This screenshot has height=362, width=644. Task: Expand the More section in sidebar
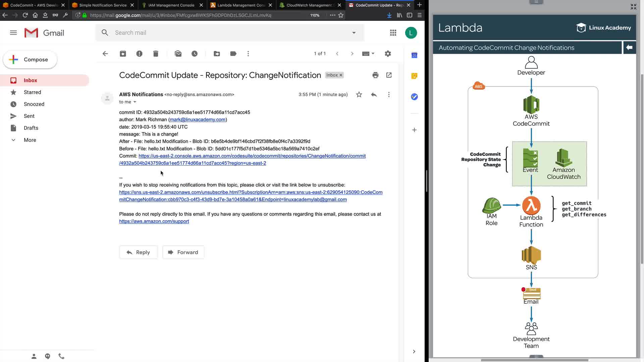30,140
